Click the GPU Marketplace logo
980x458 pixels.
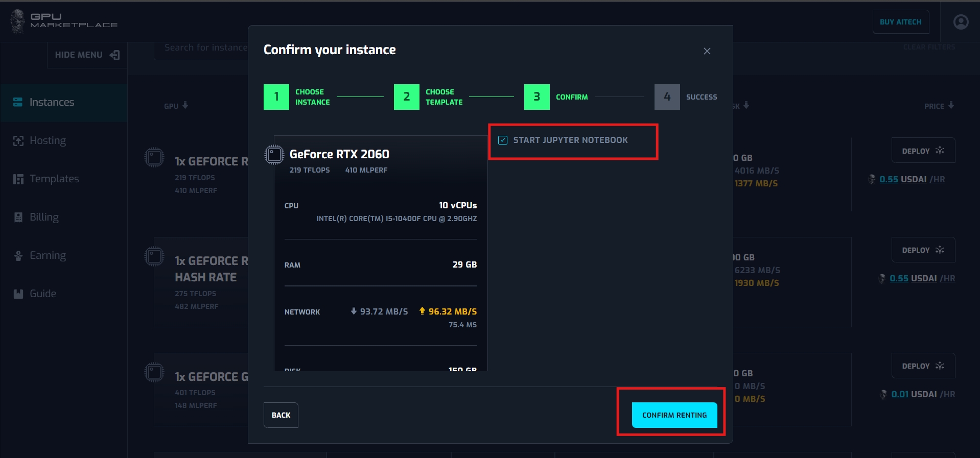tap(64, 21)
